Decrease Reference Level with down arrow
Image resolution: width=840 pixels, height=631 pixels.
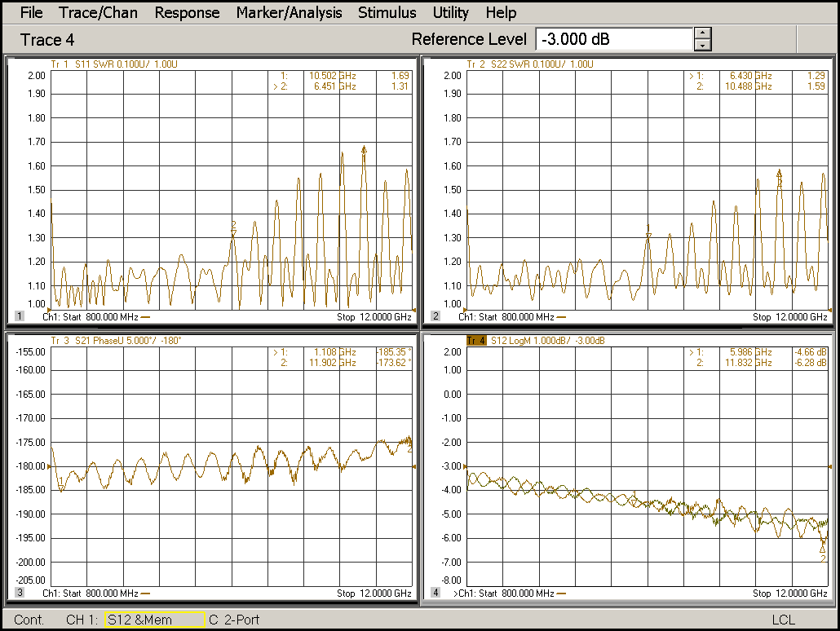703,45
